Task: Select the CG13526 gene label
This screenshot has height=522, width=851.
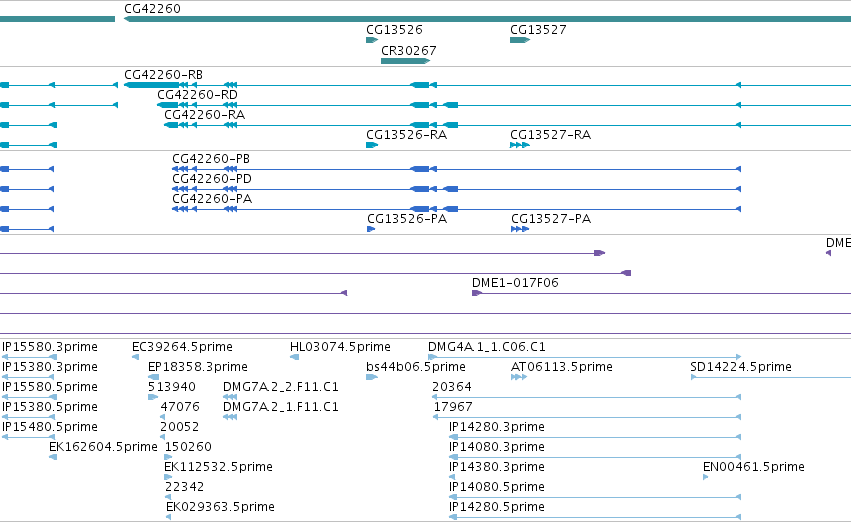Action: (394, 30)
